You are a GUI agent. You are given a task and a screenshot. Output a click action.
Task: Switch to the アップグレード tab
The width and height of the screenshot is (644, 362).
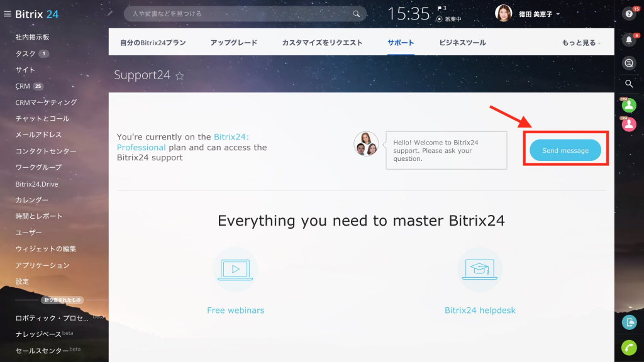coord(234,43)
